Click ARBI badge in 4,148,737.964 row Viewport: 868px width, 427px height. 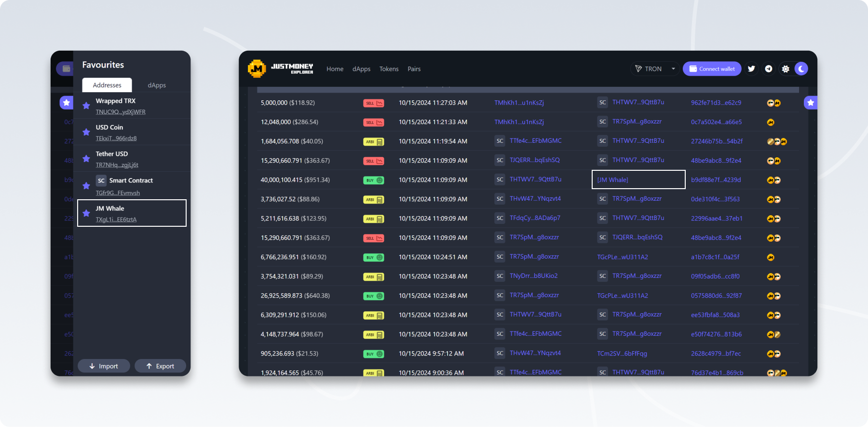pyautogui.click(x=374, y=335)
